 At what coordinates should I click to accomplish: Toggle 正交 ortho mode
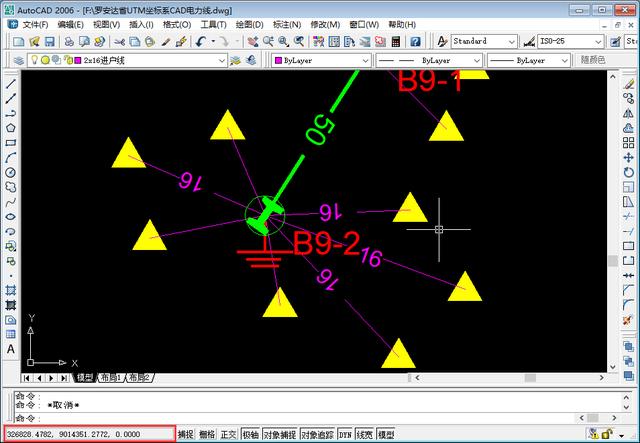point(229,435)
